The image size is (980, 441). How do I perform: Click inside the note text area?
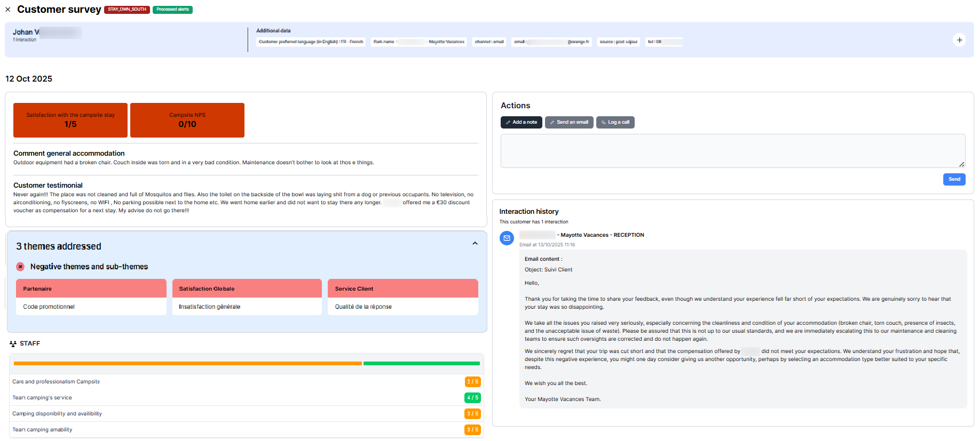coord(732,151)
